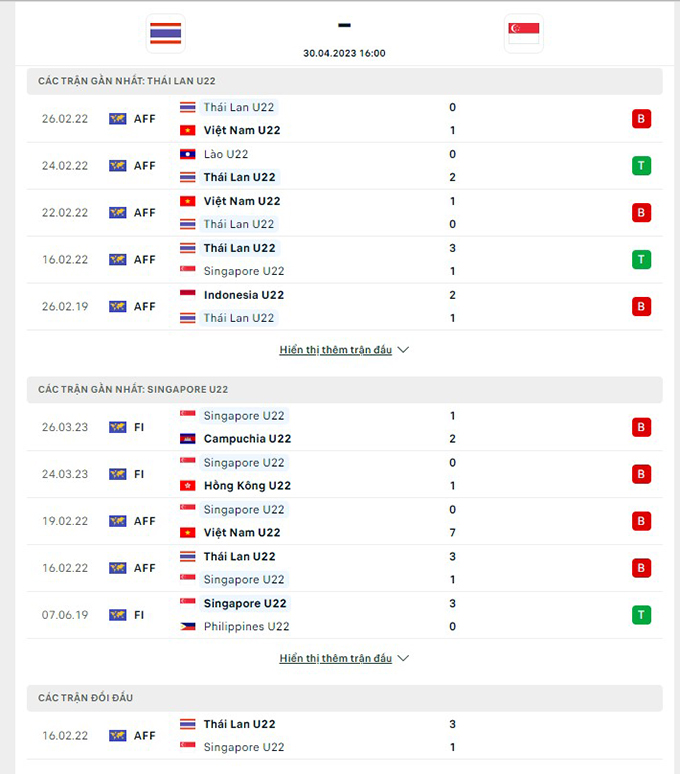Click the Thailand flag team logo in header
This screenshot has width=680, height=774.
coord(166,33)
